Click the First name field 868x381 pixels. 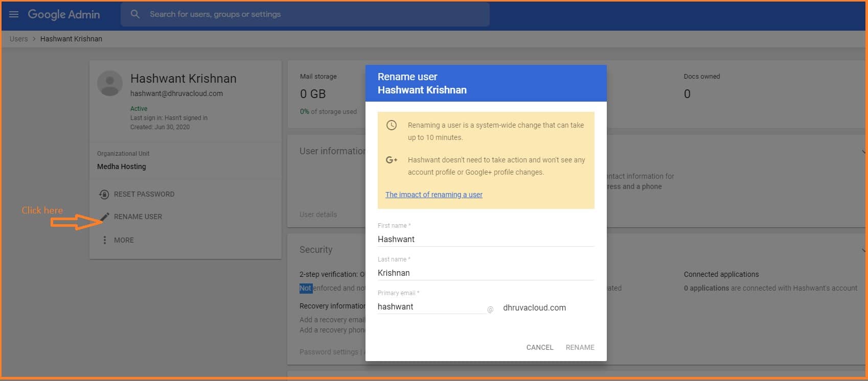point(485,239)
